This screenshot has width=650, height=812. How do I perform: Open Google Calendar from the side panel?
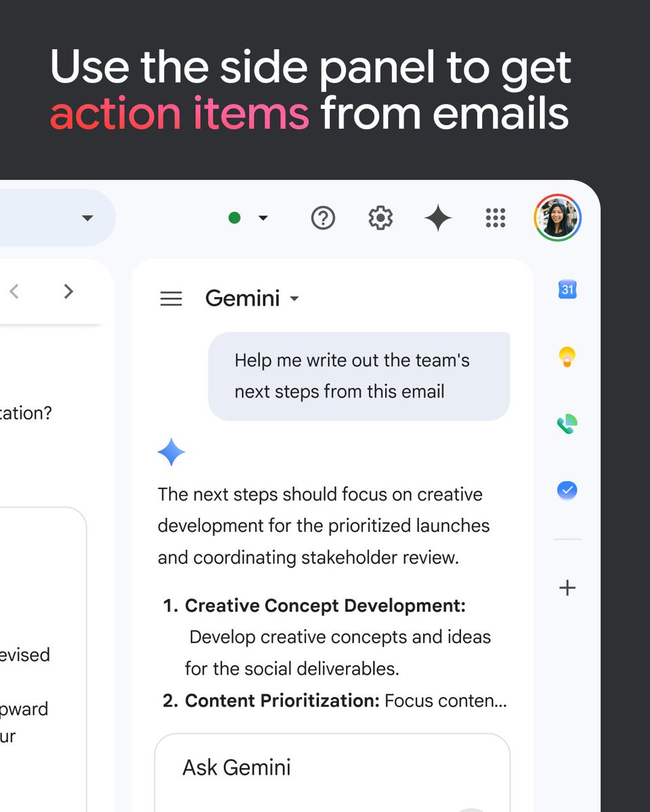(567, 290)
